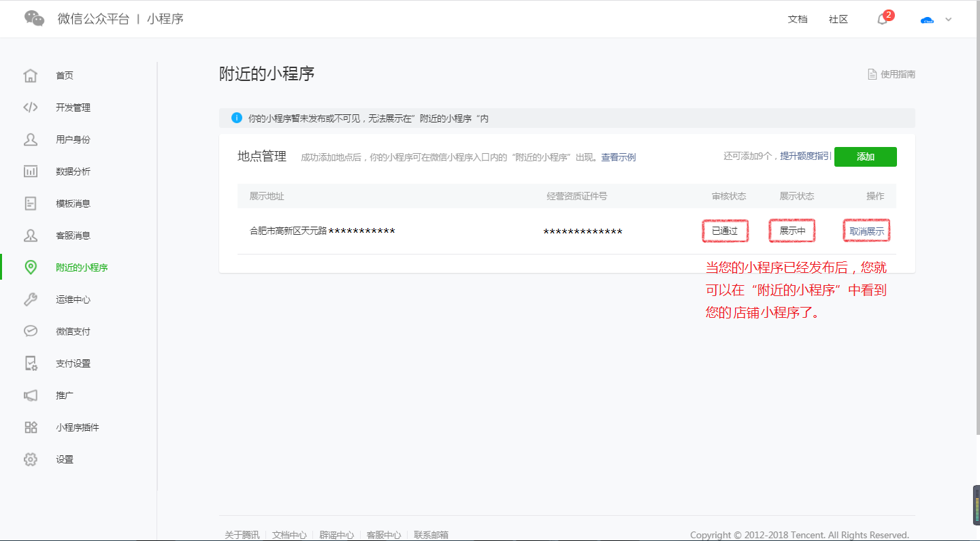980x541 pixels.
Task: Click the 用户身份 person icon
Action: tap(31, 139)
